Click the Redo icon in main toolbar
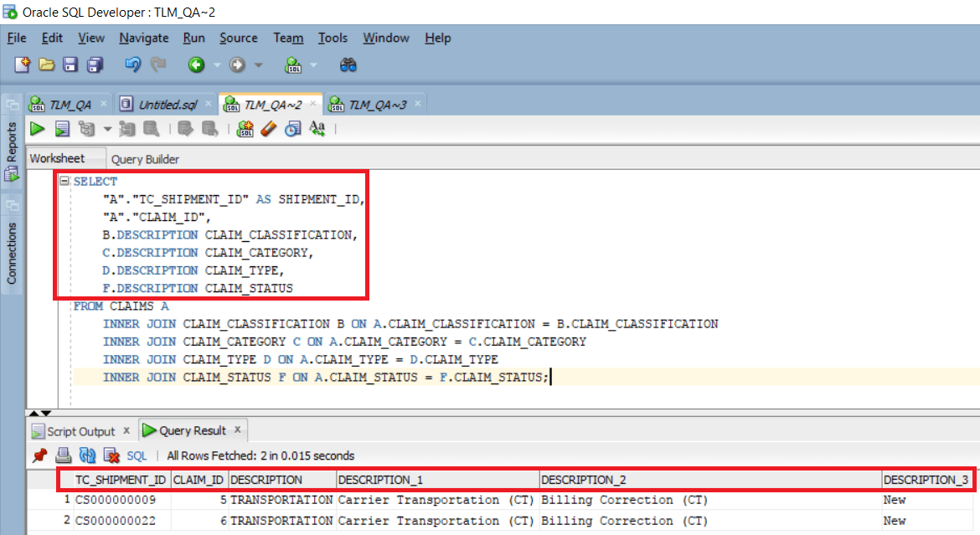The image size is (980, 535). click(158, 64)
